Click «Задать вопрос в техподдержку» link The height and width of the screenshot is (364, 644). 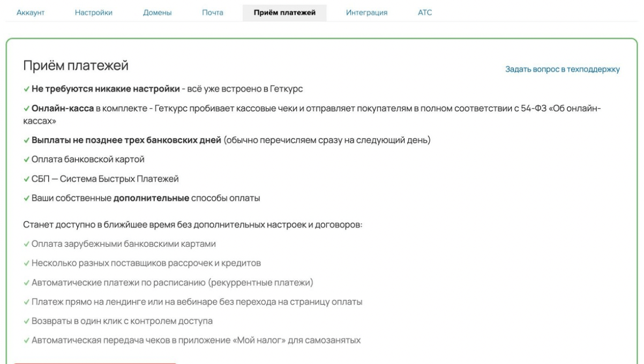563,69
